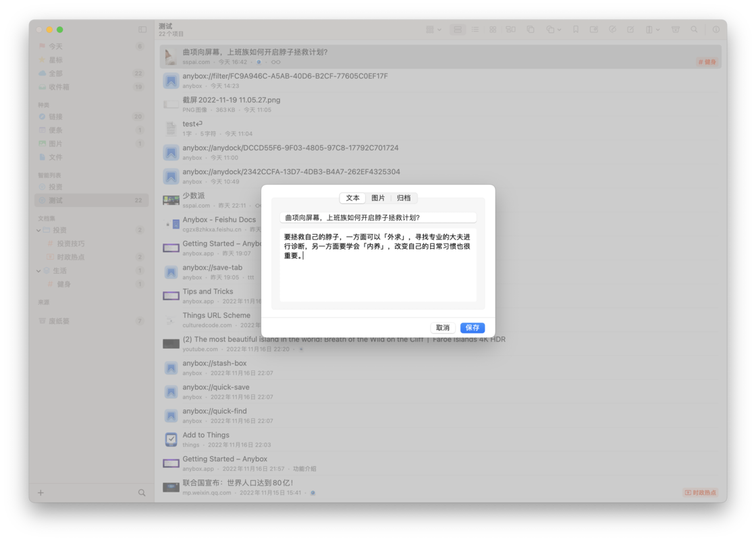Select 收件箱 in the sidebar
Viewport: 756px width, 541px height.
[x=61, y=86]
